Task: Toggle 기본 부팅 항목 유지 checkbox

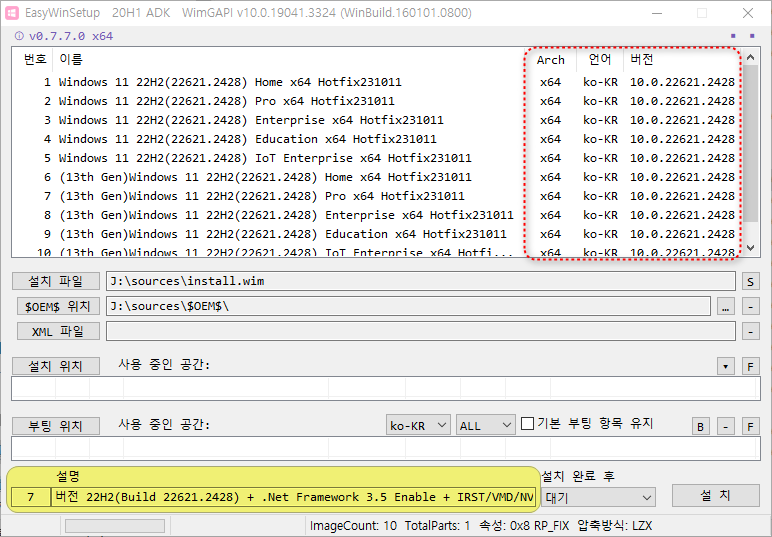Action: (x=527, y=423)
